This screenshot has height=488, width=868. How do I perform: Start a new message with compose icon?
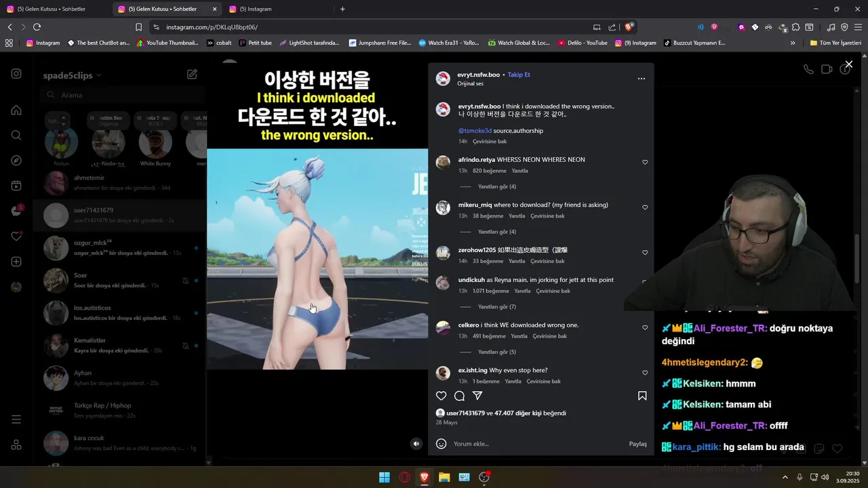(x=192, y=74)
